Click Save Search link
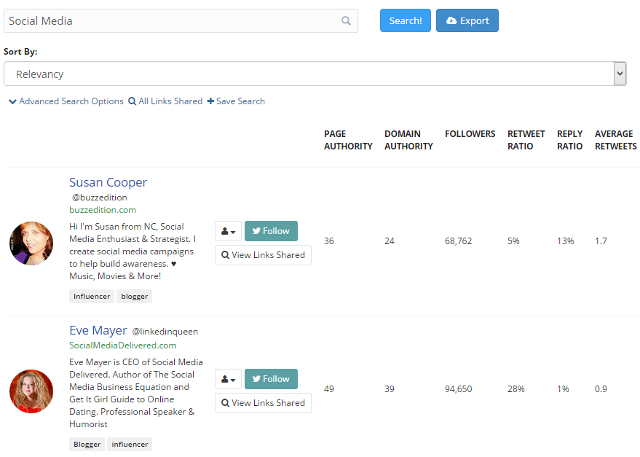640x457 pixels. pyautogui.click(x=236, y=101)
